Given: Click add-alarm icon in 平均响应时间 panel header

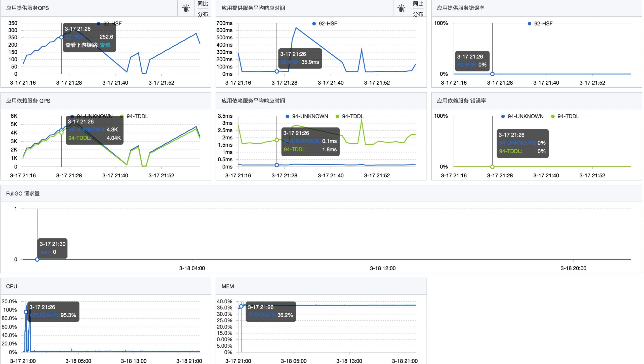Looking at the screenshot, I should click(401, 8).
